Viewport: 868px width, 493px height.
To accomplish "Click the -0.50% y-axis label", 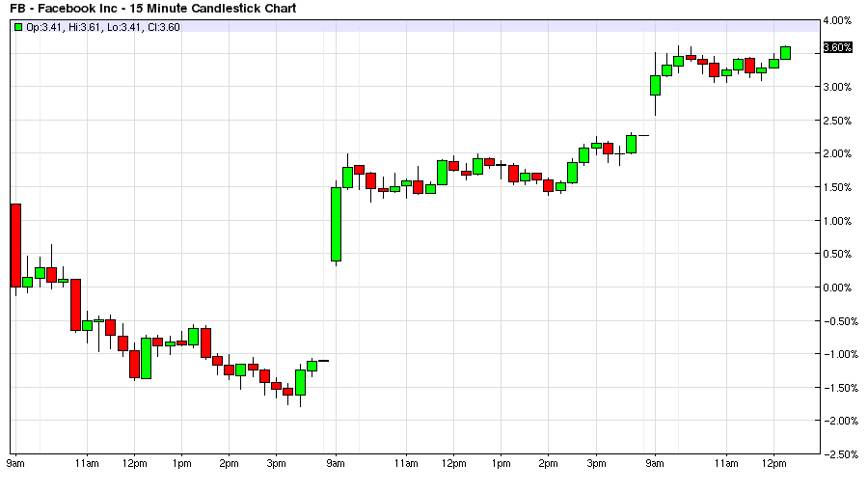I will pyautogui.click(x=839, y=321).
